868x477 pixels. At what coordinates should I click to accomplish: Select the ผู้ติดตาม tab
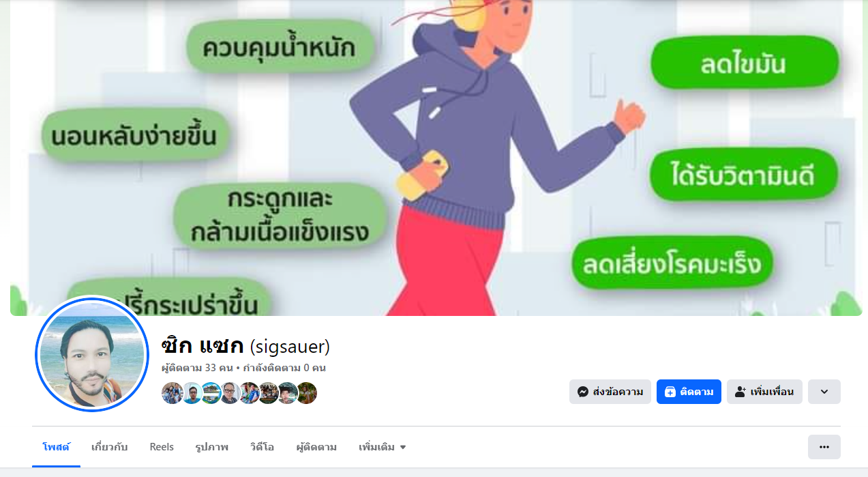(316, 447)
